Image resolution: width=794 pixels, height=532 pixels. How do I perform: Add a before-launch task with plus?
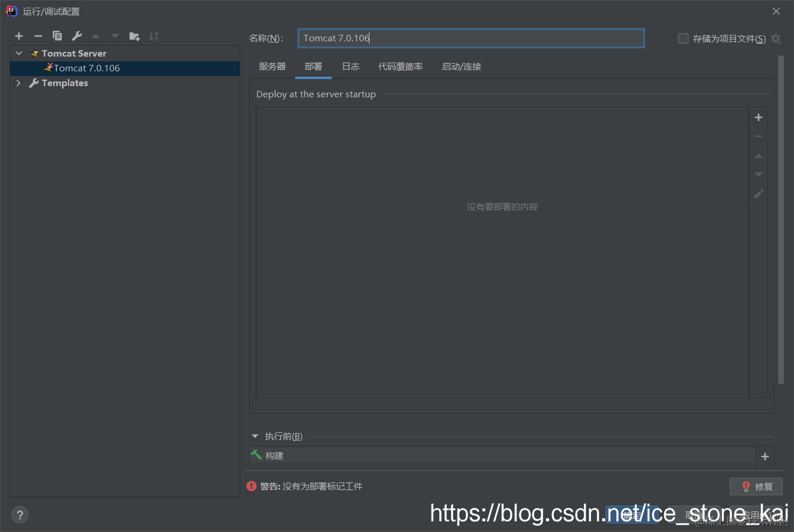click(x=765, y=457)
